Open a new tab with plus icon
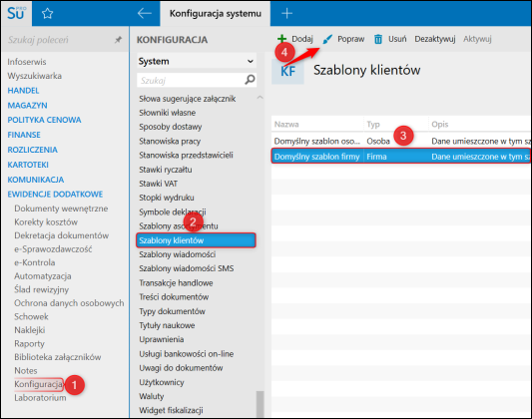This screenshot has height=419, width=532. click(x=287, y=14)
